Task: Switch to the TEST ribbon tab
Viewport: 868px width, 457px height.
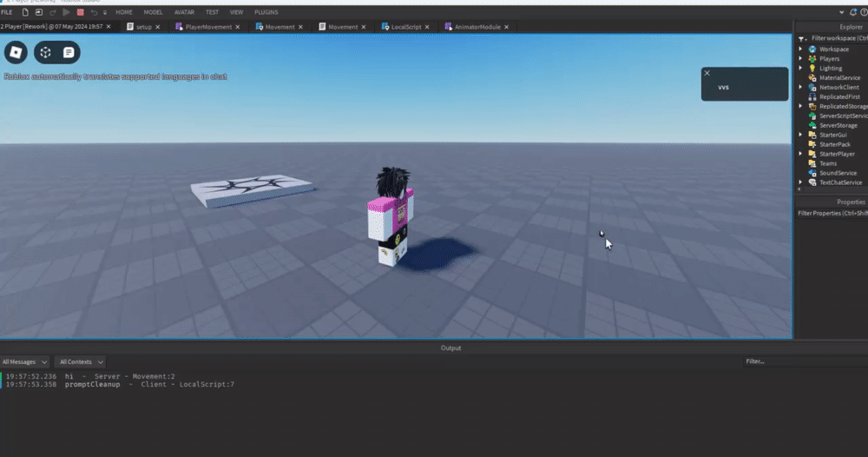Action: (212, 12)
